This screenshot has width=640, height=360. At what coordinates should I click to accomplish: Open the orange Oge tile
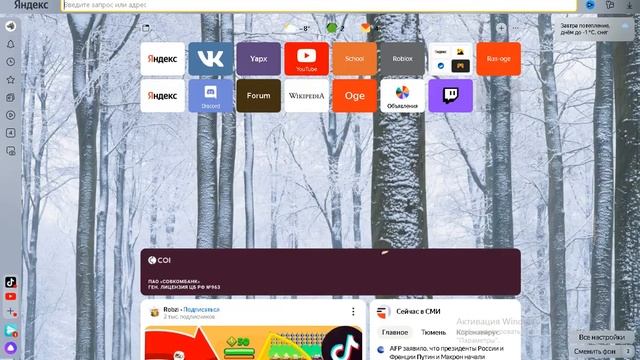pos(355,96)
